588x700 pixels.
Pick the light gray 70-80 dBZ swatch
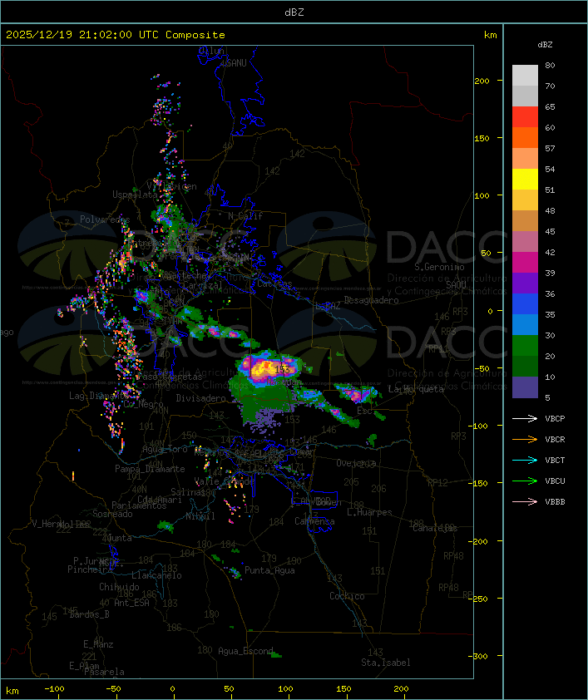(525, 75)
